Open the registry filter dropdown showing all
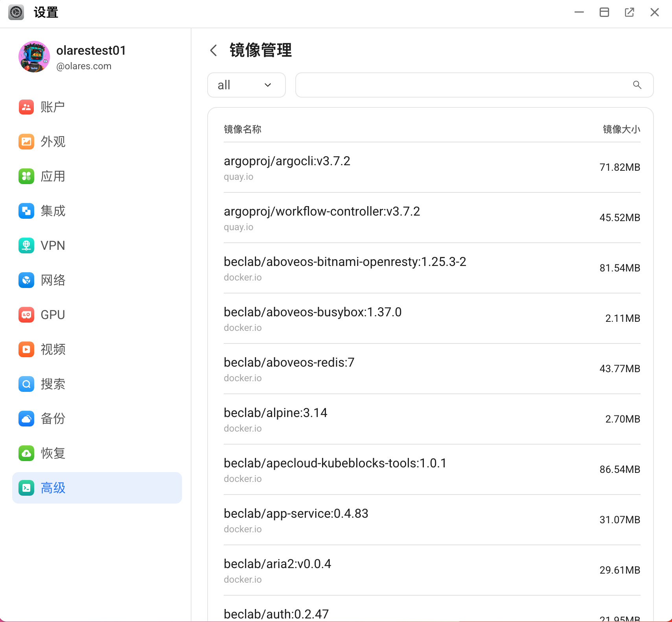The height and width of the screenshot is (622, 672). click(x=246, y=85)
